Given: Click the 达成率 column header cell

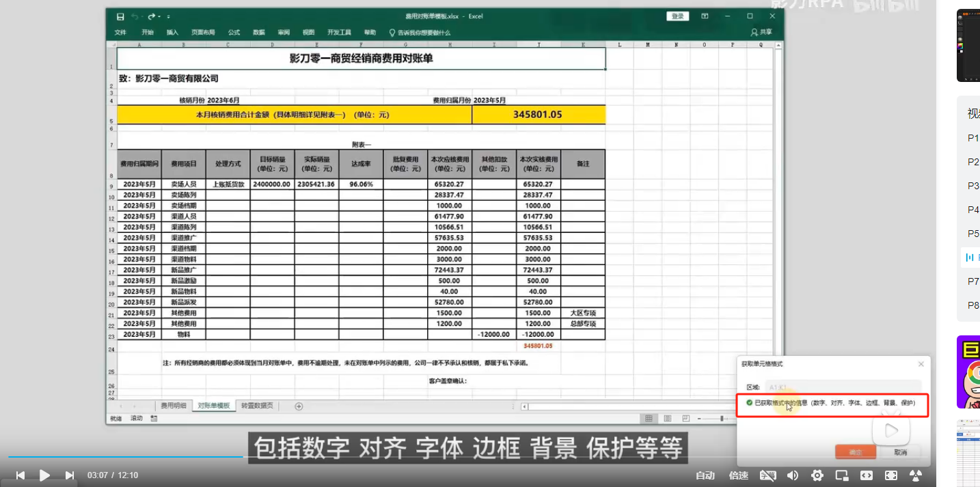Looking at the screenshot, I should click(361, 164).
